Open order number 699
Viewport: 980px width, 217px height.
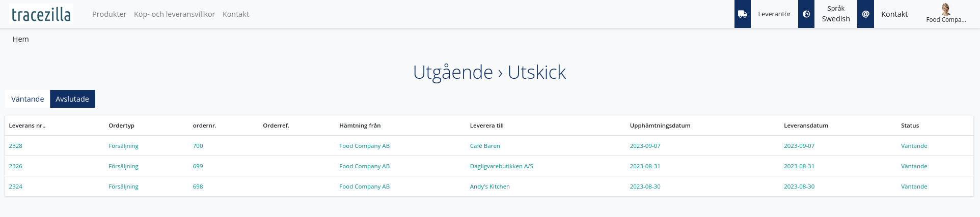tap(198, 166)
